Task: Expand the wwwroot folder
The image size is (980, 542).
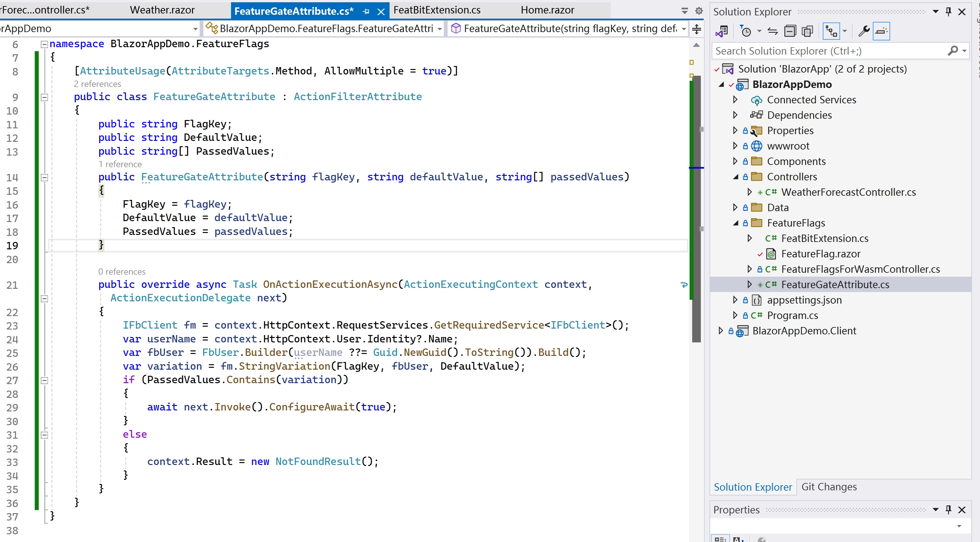Action: click(735, 146)
